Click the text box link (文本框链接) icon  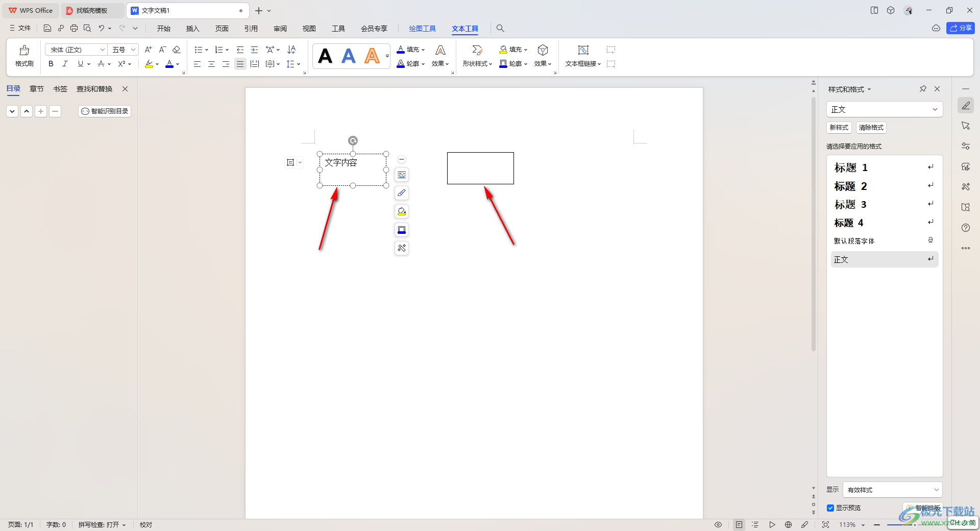pyautogui.click(x=583, y=50)
